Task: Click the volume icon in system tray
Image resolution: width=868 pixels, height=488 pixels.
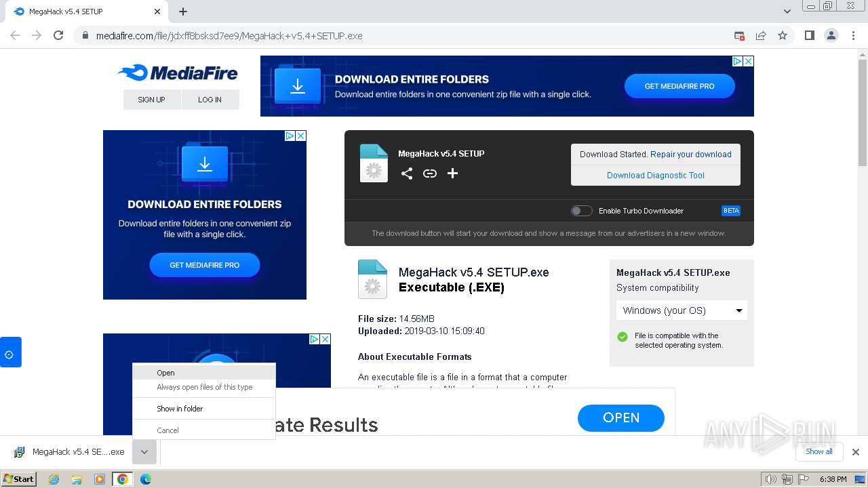Action: pyautogui.click(x=770, y=479)
